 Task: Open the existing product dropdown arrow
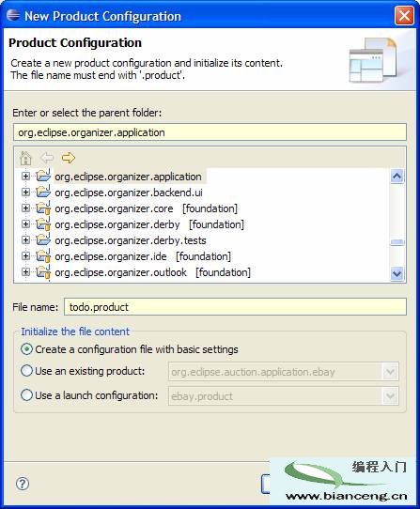[390, 372]
